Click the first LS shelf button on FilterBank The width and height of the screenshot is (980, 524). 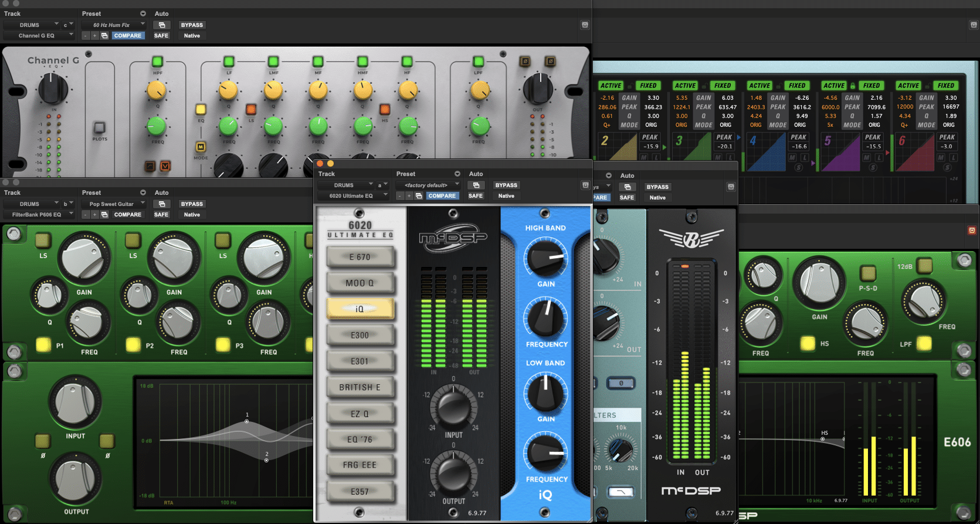(x=43, y=240)
